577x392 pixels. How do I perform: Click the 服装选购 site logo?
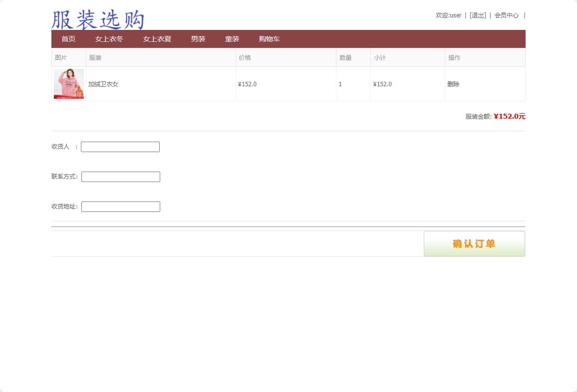(97, 19)
